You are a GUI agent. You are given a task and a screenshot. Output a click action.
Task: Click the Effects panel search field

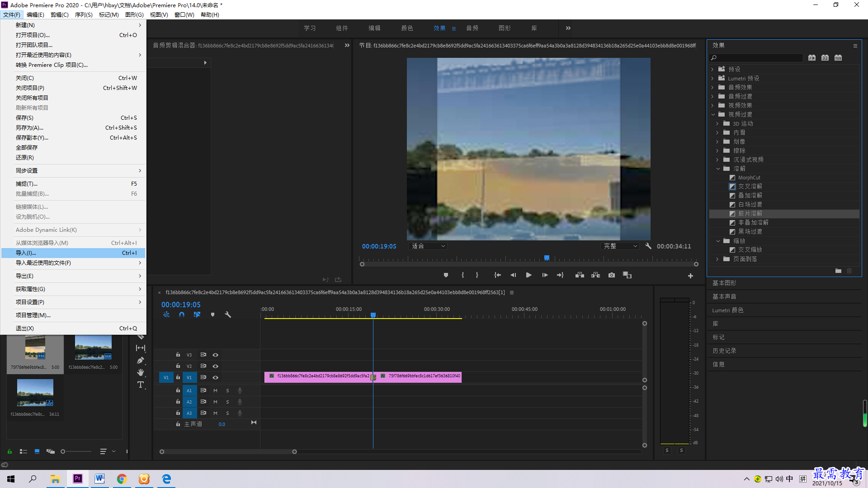click(x=756, y=57)
